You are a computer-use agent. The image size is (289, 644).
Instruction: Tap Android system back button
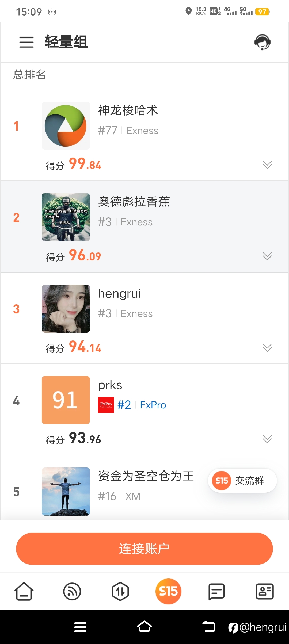pos(209,626)
